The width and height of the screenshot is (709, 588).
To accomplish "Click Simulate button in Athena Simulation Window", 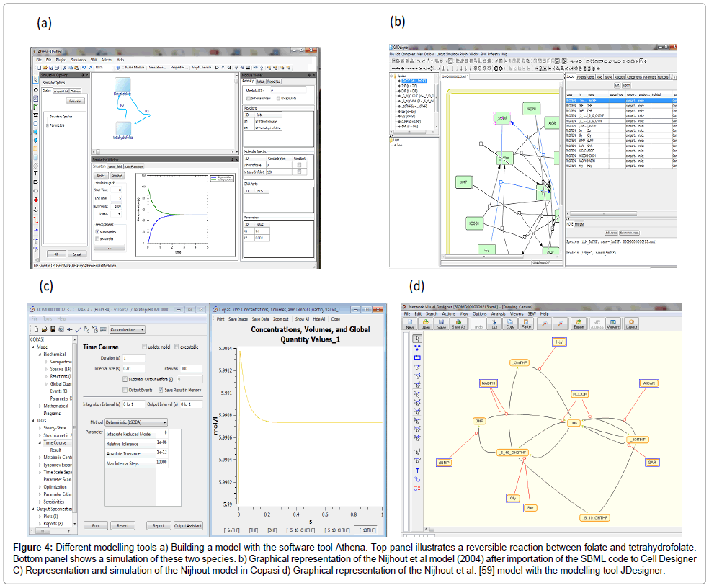I will (117, 176).
